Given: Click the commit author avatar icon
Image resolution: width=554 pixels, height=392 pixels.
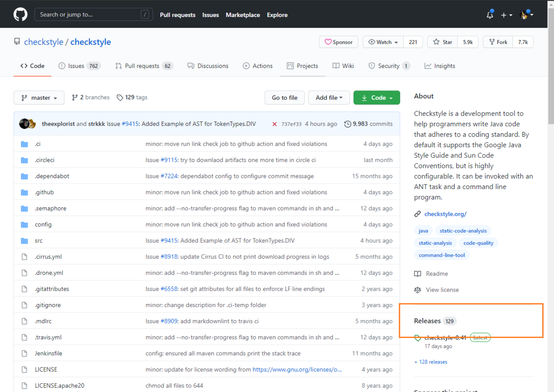Looking at the screenshot, I should click(27, 124).
